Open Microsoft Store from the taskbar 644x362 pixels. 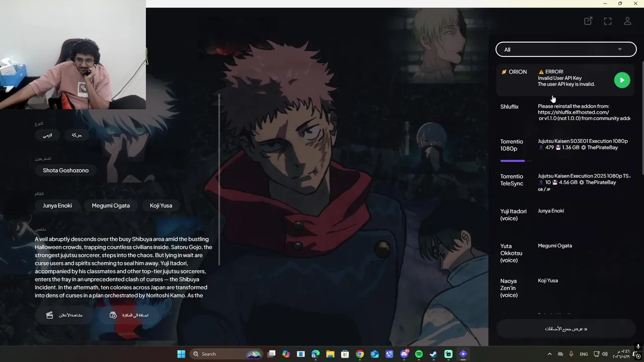tap(345, 354)
